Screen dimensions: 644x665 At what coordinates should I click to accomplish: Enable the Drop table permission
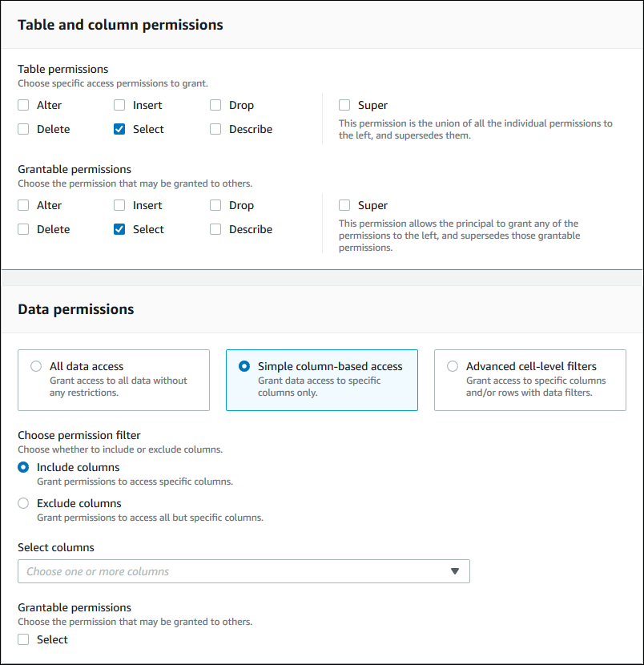tap(215, 105)
